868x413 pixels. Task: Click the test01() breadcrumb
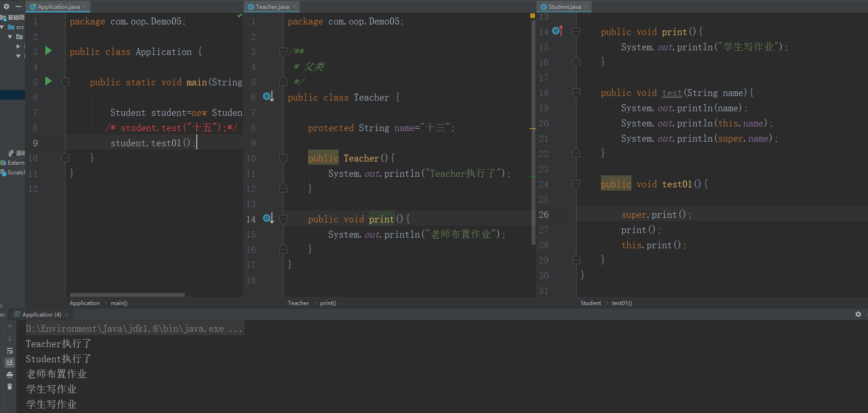pos(622,303)
